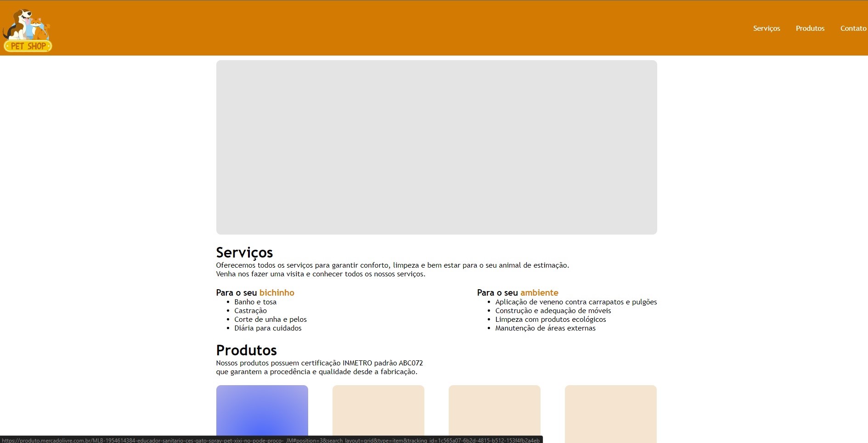Select the Castração list entry

[x=250, y=311]
